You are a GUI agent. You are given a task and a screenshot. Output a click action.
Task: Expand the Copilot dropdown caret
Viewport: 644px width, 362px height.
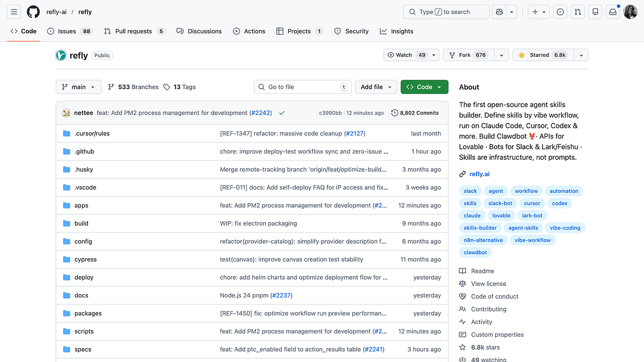(x=512, y=12)
